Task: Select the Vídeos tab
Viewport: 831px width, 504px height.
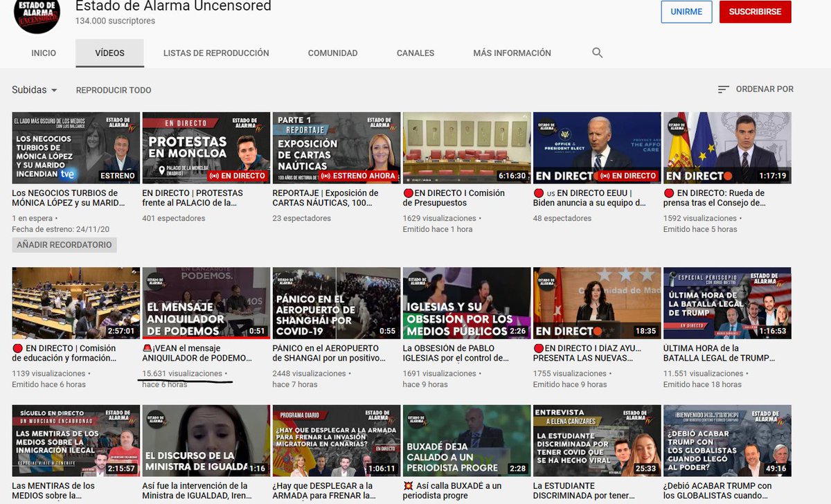Action: (x=110, y=53)
